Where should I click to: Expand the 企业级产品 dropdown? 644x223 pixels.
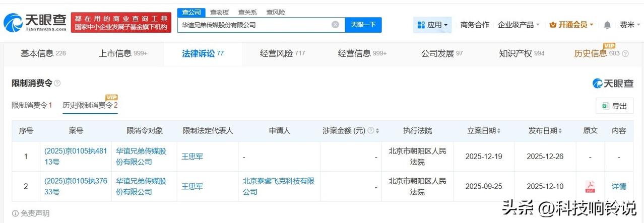tap(519, 25)
